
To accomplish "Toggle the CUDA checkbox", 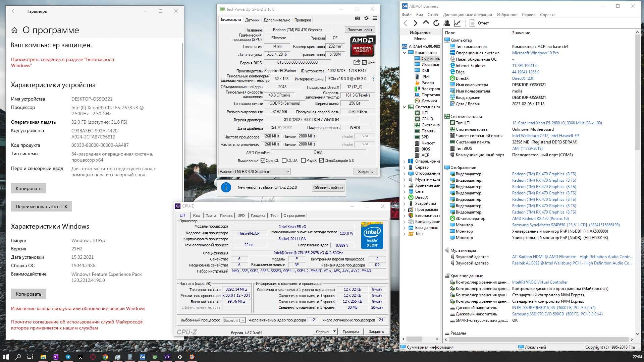I will [x=284, y=161].
